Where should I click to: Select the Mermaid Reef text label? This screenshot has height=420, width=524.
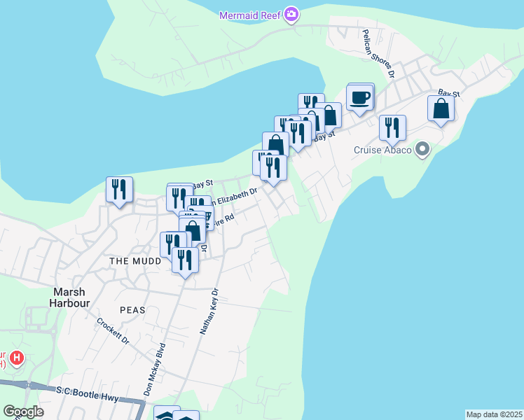(x=250, y=15)
